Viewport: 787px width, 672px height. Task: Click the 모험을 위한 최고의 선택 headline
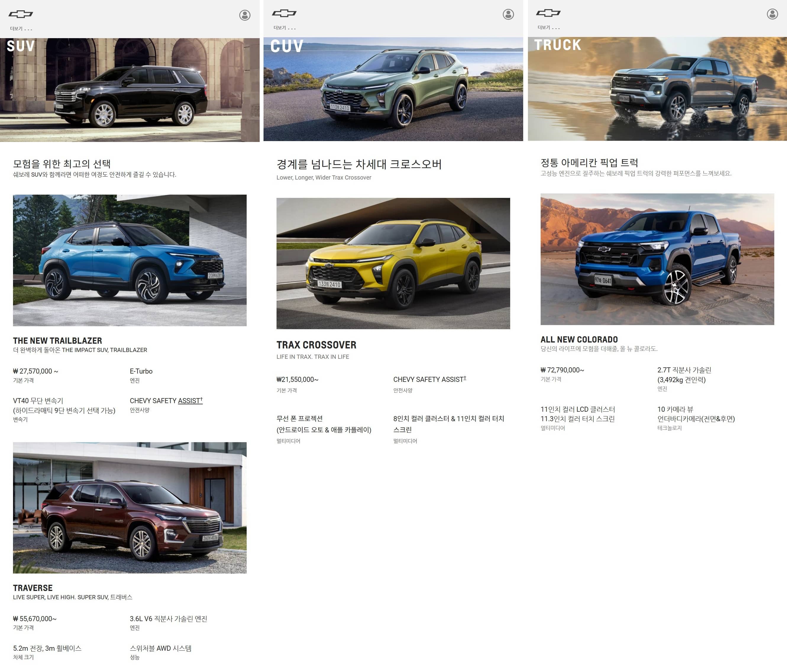[62, 164]
